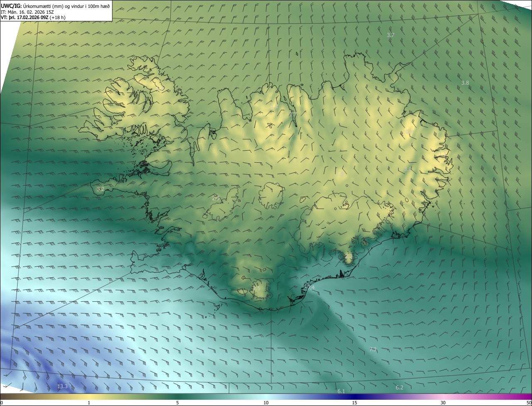Click the color scale tick label 5
This screenshot has width=532, height=406.
tap(177, 403)
